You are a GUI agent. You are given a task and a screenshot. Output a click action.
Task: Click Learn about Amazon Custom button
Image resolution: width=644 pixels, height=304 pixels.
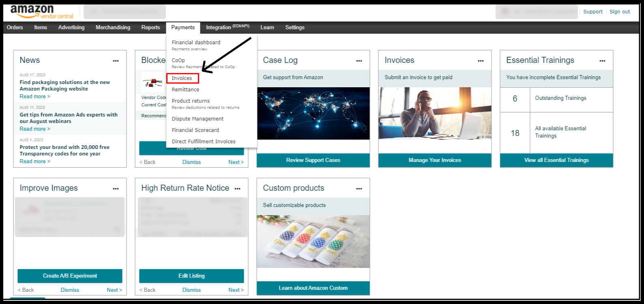(313, 288)
